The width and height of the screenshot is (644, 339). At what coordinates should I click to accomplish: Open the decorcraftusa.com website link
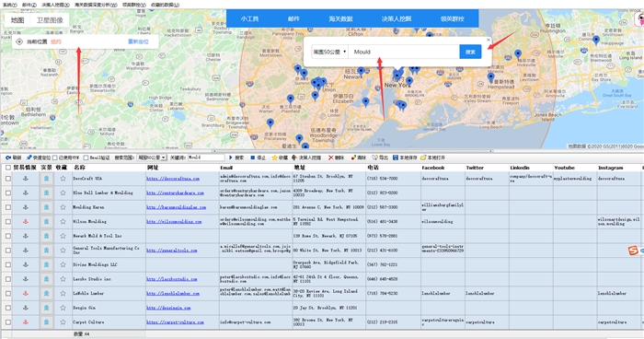[173, 179]
